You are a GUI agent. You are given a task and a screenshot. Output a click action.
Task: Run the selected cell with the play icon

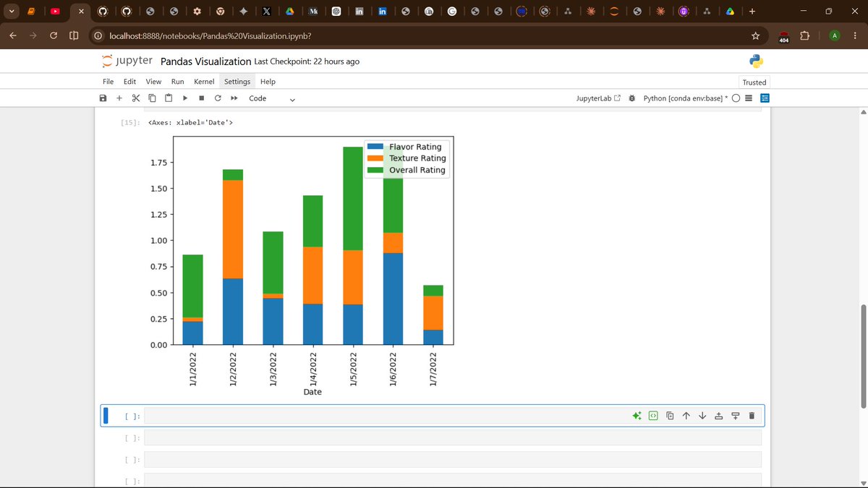click(185, 98)
